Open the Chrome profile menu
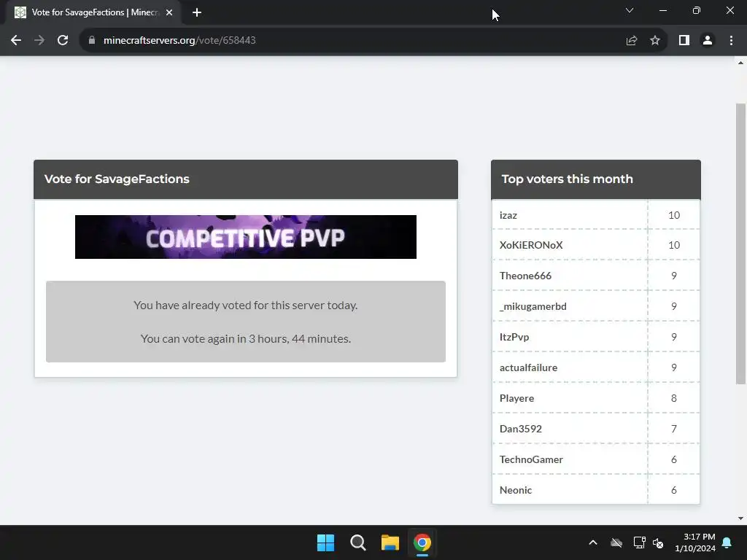Image resolution: width=747 pixels, height=560 pixels. click(x=708, y=41)
